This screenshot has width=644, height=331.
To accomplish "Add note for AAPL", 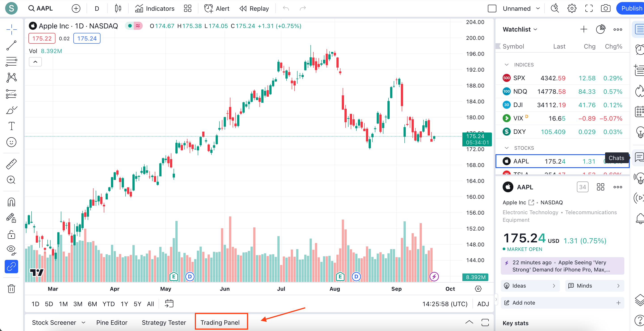I will [x=563, y=303].
